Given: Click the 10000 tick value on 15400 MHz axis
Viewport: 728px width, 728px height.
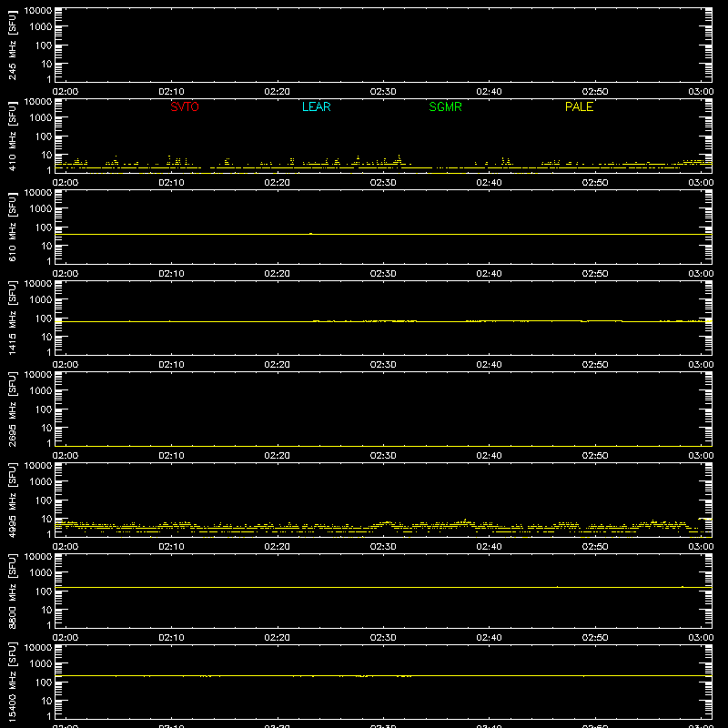Looking at the screenshot, I should pos(38,648).
